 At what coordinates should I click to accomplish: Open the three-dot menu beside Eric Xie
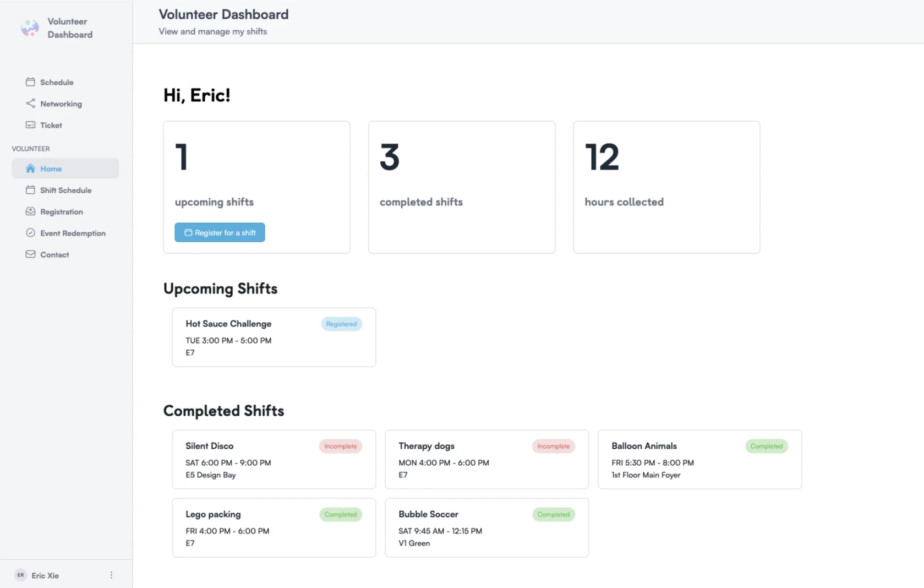tap(111, 575)
